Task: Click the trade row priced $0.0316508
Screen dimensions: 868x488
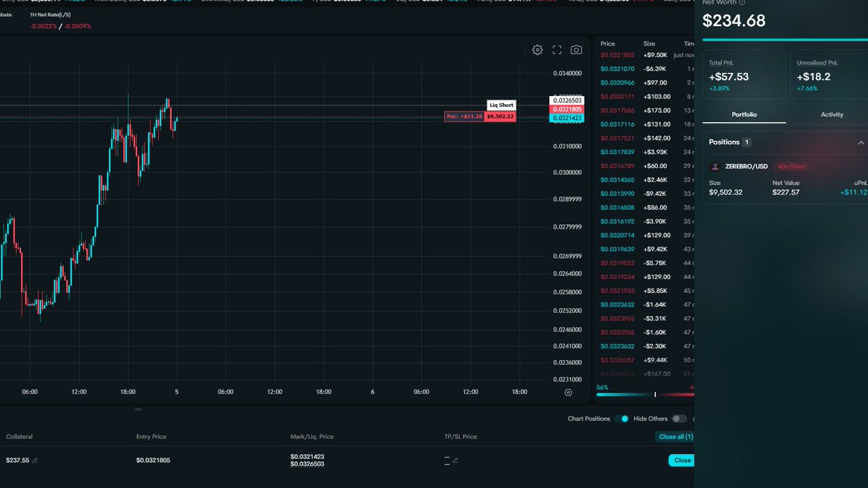Action: [x=645, y=207]
